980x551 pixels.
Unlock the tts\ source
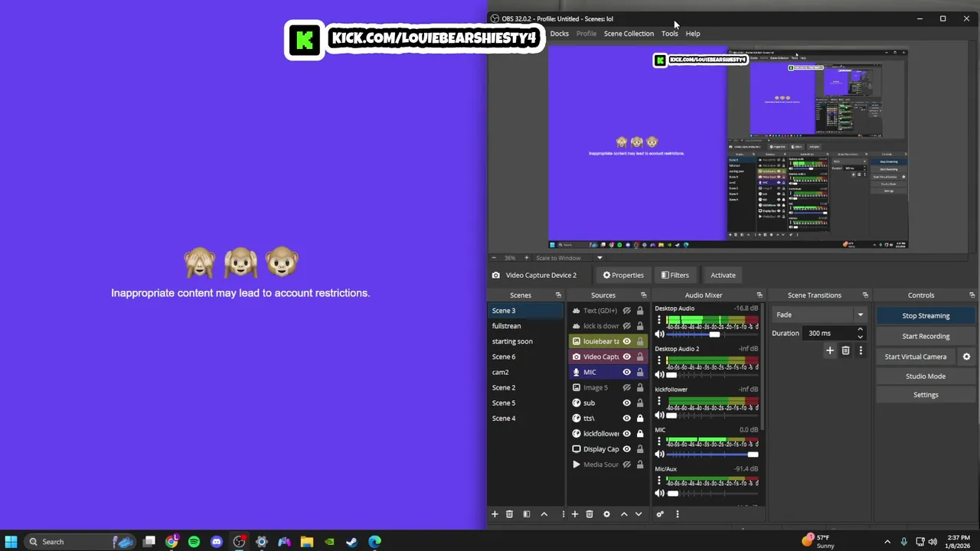coord(640,418)
